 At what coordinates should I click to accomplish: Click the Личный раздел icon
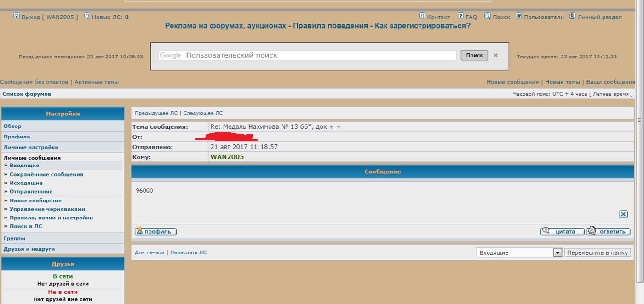point(572,16)
